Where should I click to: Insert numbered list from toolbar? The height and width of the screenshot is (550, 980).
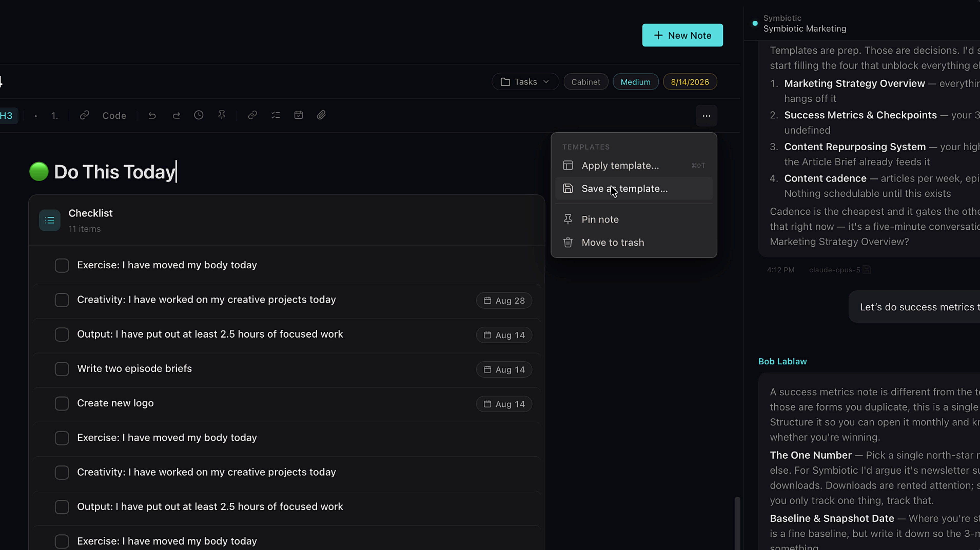pyautogui.click(x=54, y=116)
